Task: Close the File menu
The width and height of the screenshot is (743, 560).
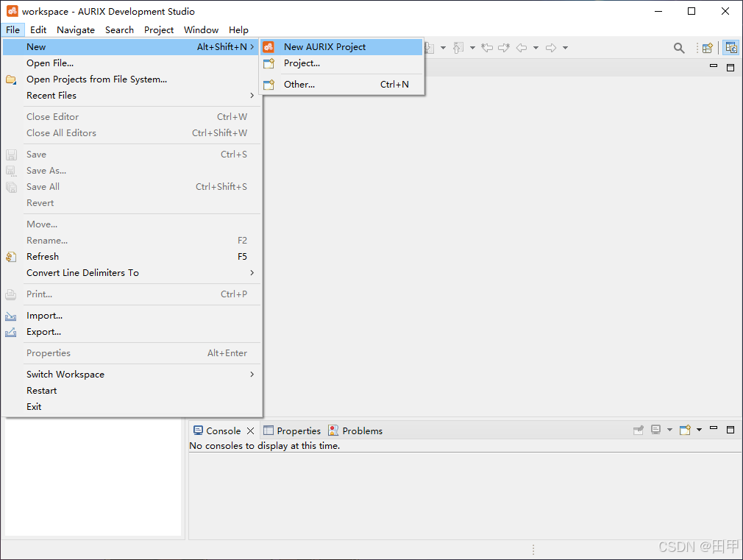Action: (13, 30)
